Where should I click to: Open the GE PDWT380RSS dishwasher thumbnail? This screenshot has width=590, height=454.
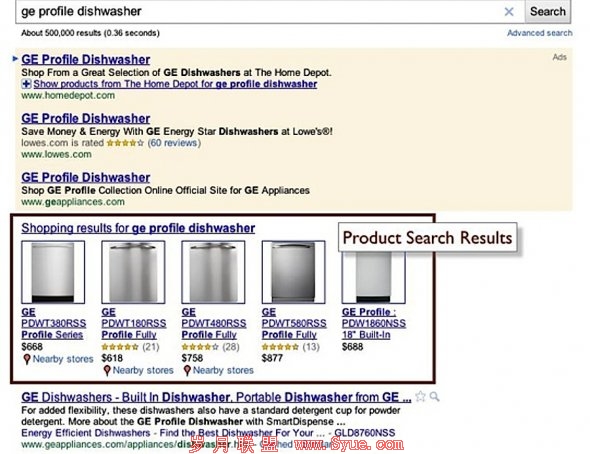pos(53,272)
